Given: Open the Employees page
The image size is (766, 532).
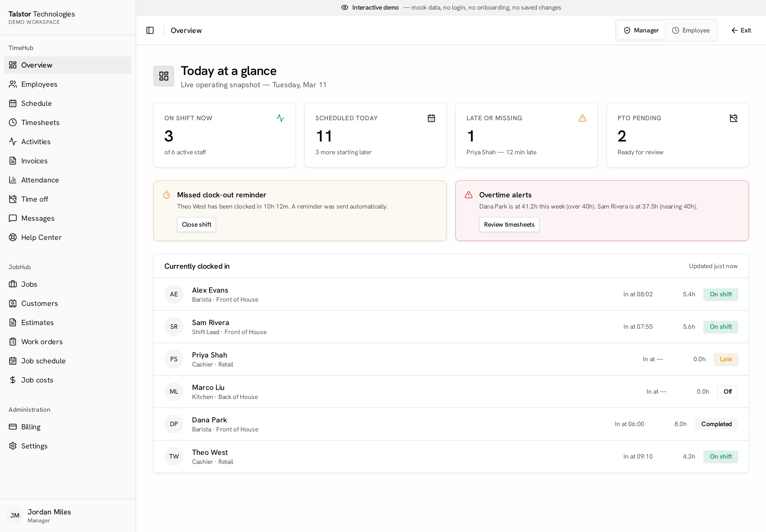Looking at the screenshot, I should pos(68,84).
